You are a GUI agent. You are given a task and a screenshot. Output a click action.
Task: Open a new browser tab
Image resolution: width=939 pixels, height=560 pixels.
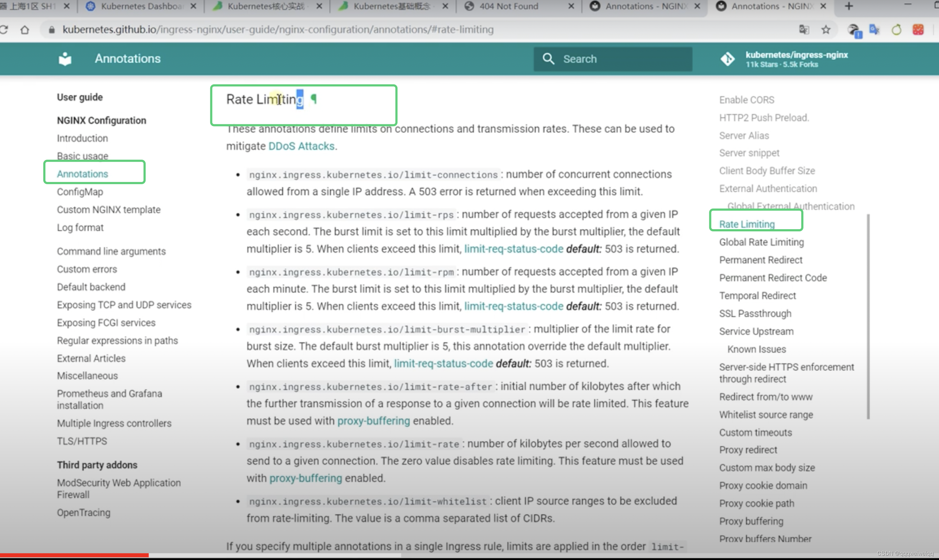click(x=848, y=6)
